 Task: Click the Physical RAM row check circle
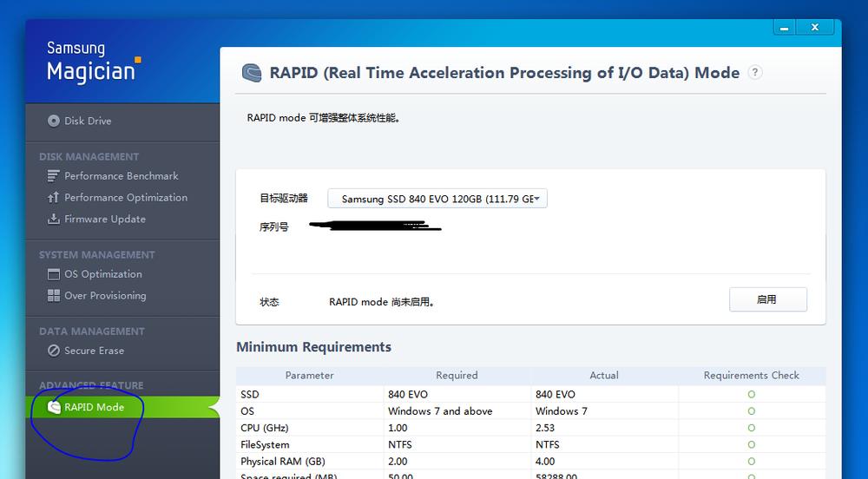751,462
